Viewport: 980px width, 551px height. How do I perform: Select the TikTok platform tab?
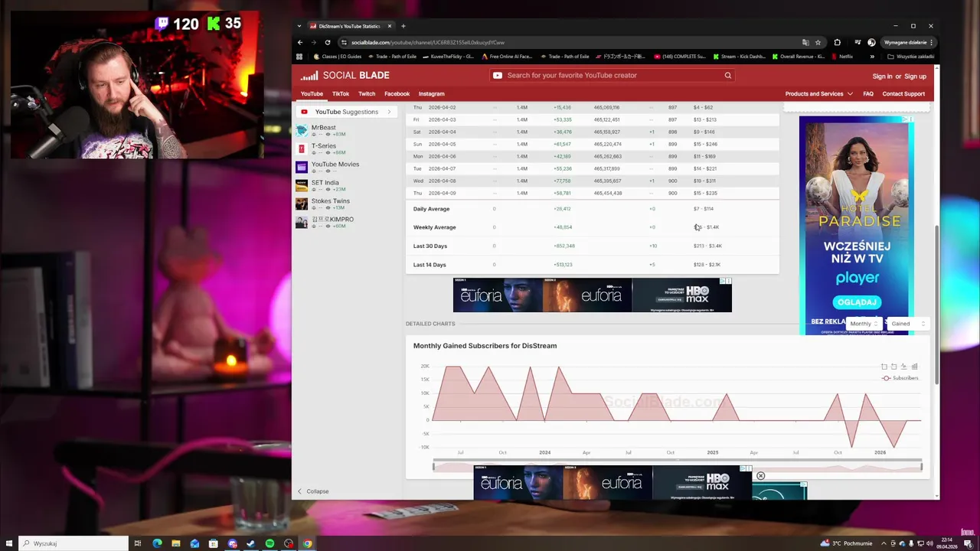click(x=341, y=93)
